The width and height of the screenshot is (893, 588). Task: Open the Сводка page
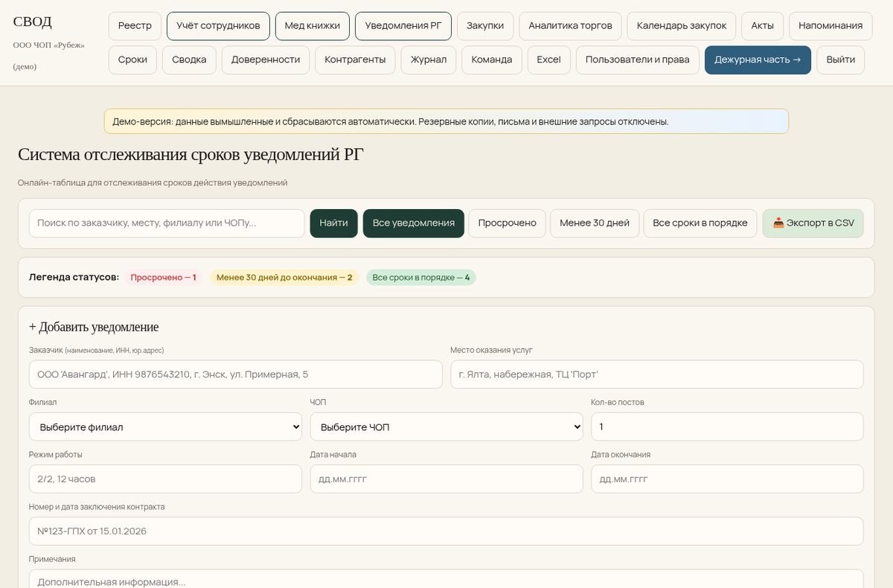pos(189,60)
